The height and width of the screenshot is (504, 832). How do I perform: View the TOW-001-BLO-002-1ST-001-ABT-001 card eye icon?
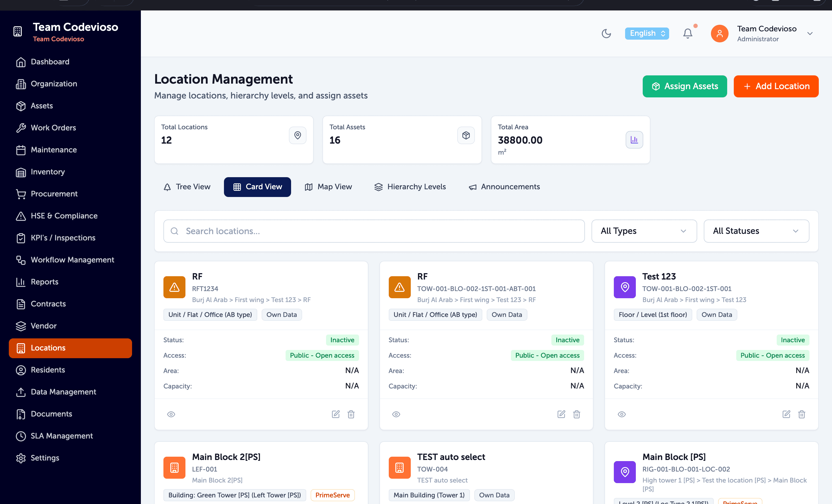click(x=396, y=414)
